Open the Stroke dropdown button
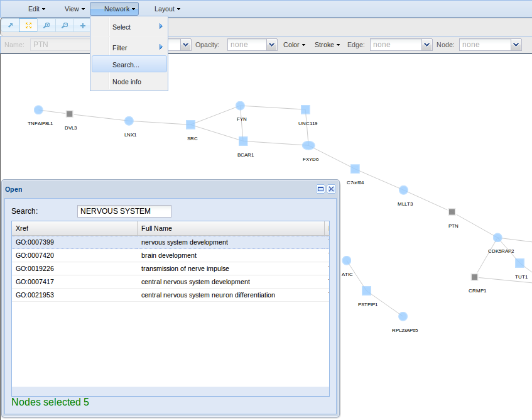This screenshot has height=420, width=532. click(327, 45)
